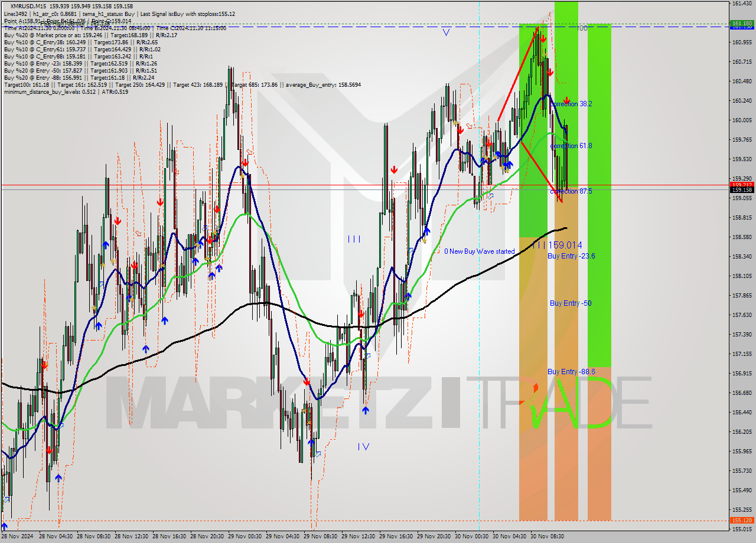Image resolution: width=756 pixels, height=543 pixels.
Task: Select the '0 New Buy Wave started' label
Action: click(480, 251)
